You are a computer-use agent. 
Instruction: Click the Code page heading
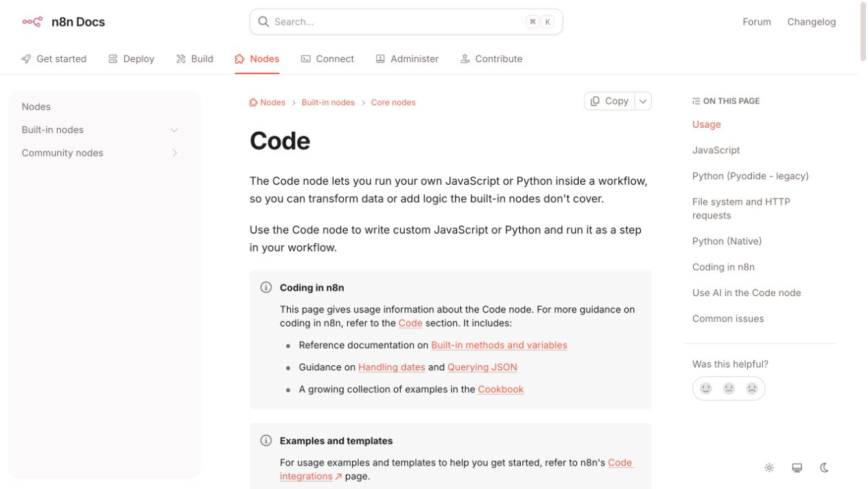pyautogui.click(x=280, y=141)
